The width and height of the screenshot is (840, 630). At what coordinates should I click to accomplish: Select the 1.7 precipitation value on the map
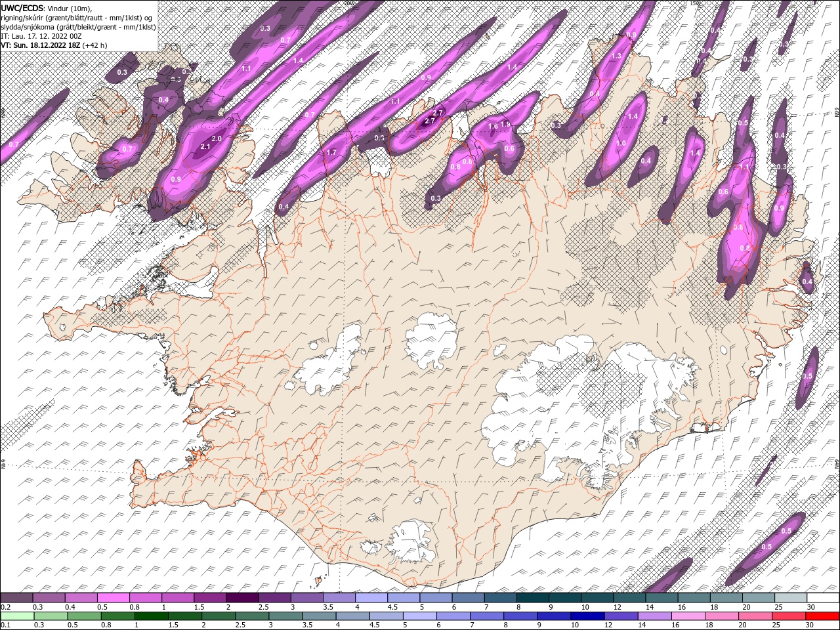[x=331, y=152]
